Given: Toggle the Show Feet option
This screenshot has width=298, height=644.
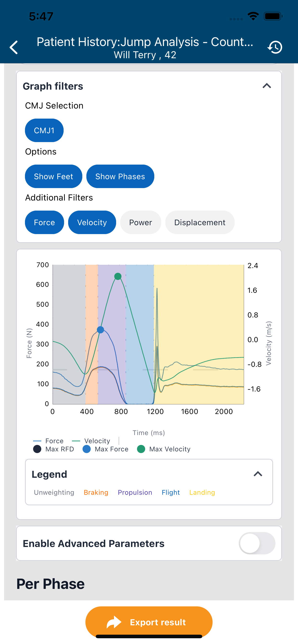Looking at the screenshot, I should [x=54, y=176].
